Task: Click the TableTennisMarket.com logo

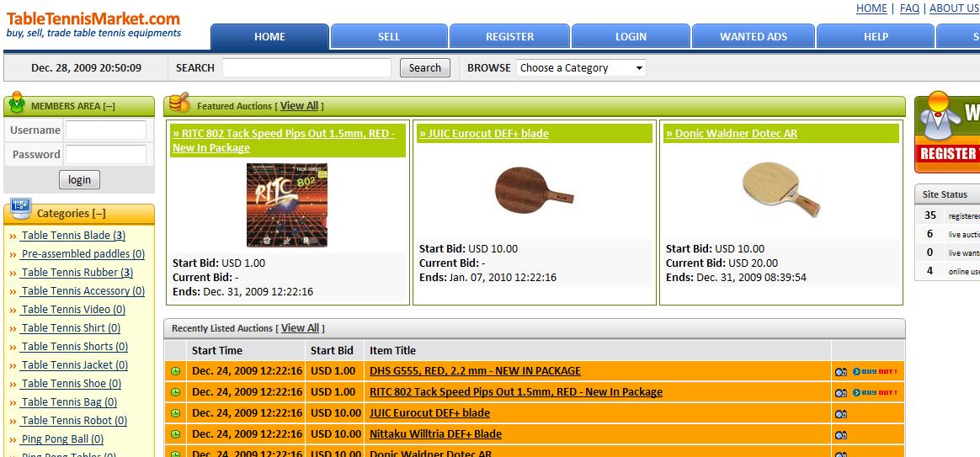Action: [x=93, y=24]
